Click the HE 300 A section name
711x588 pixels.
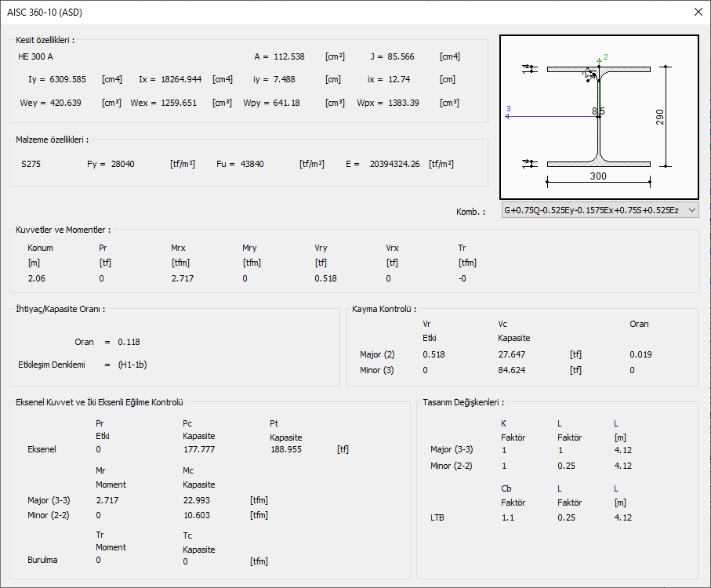point(35,56)
